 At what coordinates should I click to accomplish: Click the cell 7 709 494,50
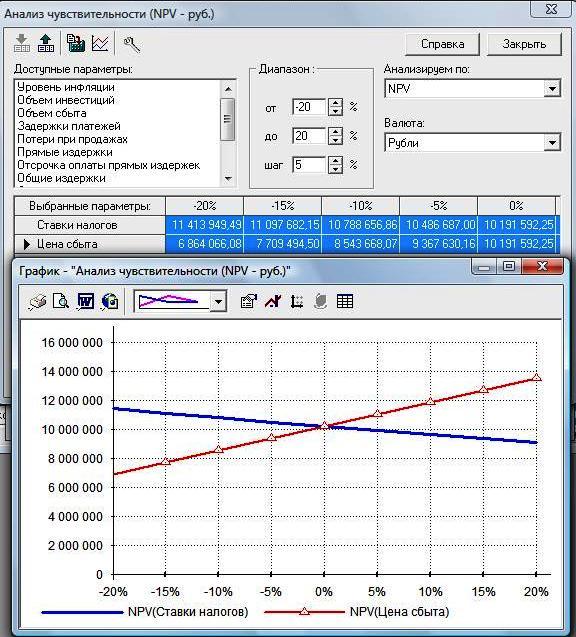tap(282, 244)
